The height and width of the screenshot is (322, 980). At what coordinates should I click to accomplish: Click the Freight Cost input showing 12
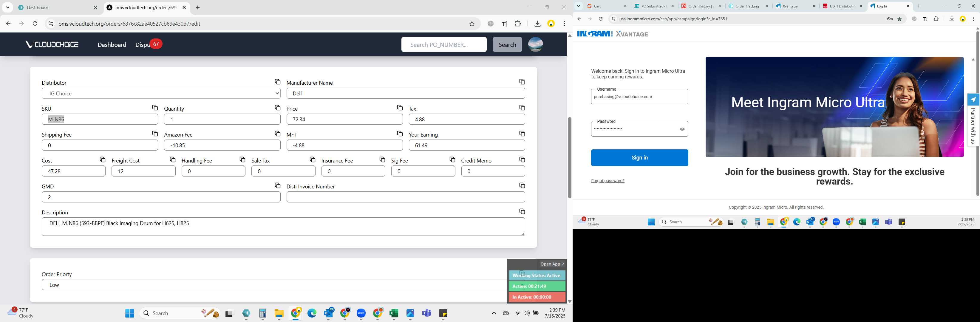pos(143,171)
